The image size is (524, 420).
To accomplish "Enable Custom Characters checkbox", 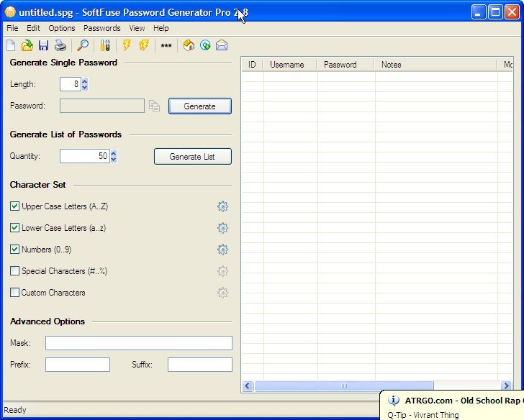I will click(14, 293).
